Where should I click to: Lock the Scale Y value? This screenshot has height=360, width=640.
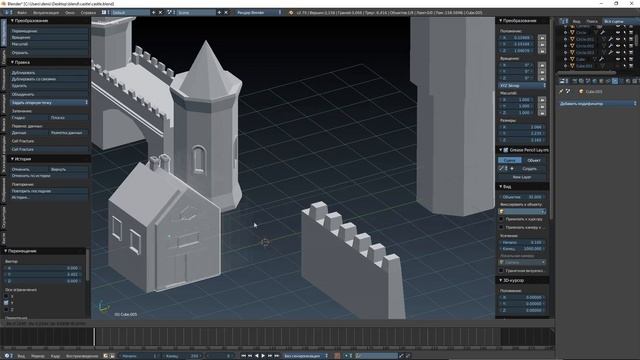[x=542, y=106]
